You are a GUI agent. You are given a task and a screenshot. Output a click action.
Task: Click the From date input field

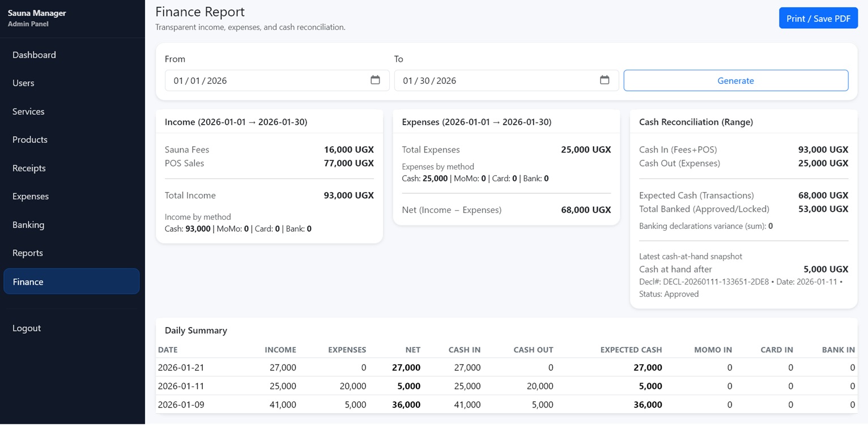266,80
